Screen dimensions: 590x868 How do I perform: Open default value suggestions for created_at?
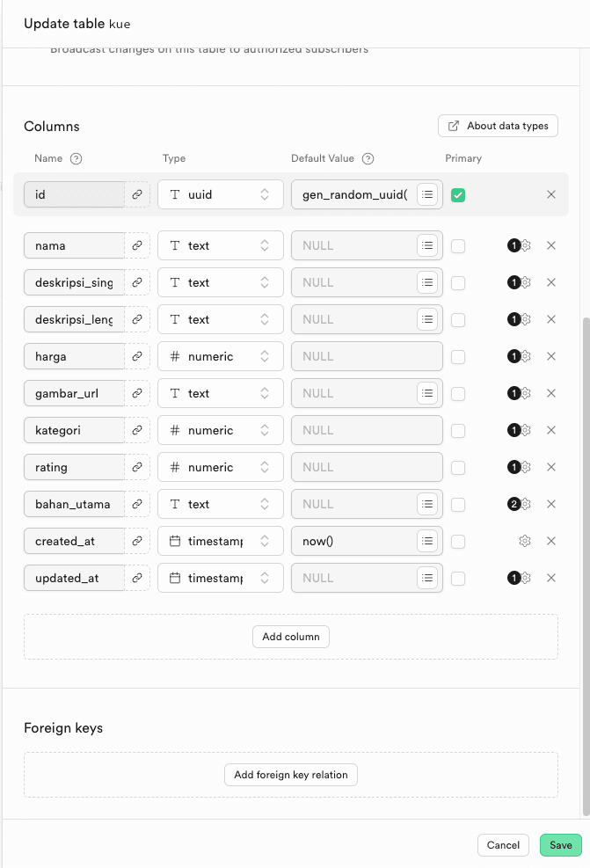click(x=427, y=541)
